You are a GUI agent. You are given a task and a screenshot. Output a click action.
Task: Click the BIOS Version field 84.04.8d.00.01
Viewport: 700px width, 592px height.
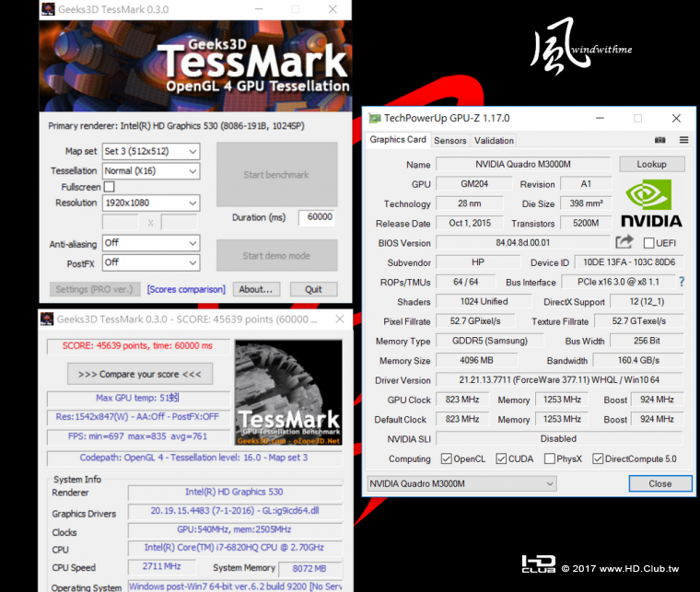[523, 243]
